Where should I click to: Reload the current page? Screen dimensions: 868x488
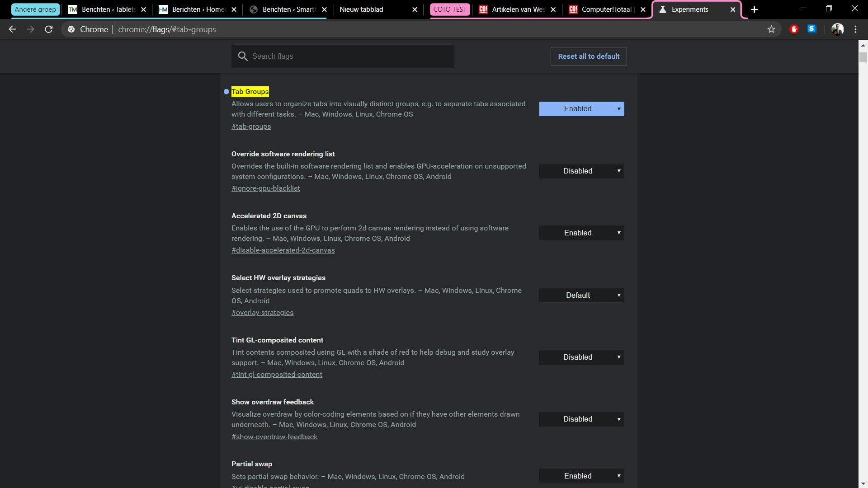pos(48,29)
